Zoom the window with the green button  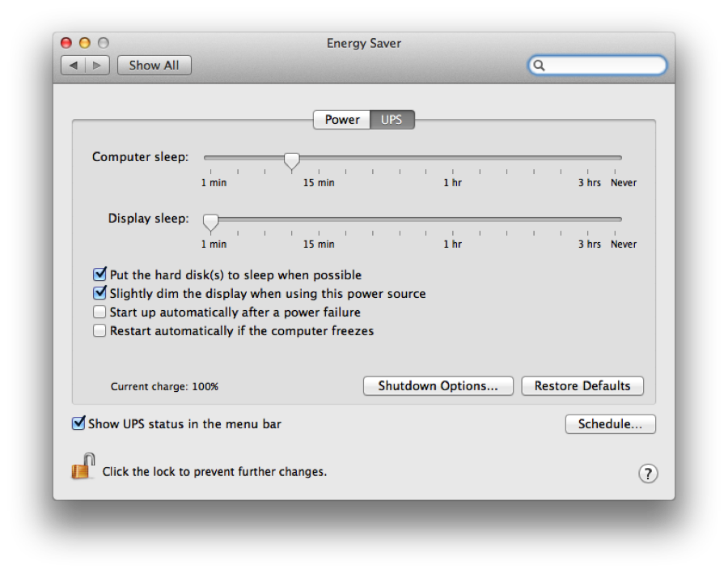click(x=103, y=43)
